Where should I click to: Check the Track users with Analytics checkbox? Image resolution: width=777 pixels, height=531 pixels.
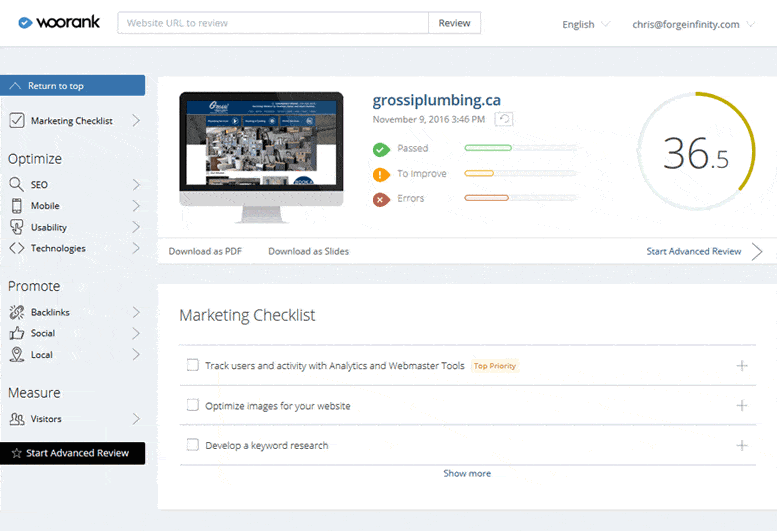click(x=193, y=366)
